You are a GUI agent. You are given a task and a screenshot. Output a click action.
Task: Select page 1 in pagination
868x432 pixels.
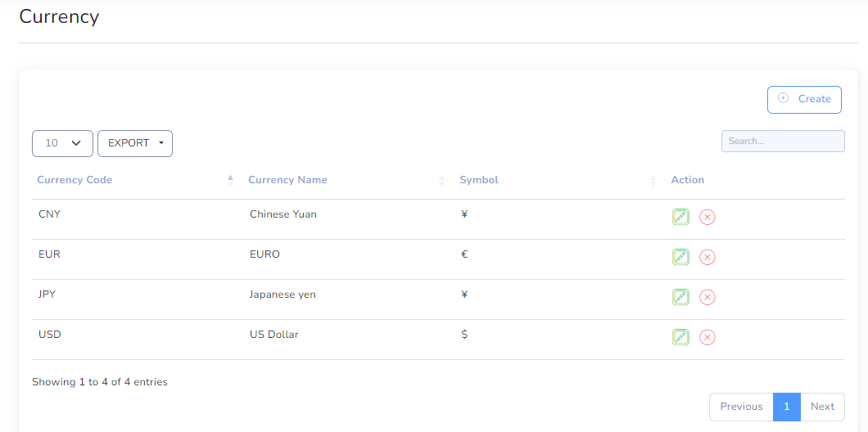[787, 407]
